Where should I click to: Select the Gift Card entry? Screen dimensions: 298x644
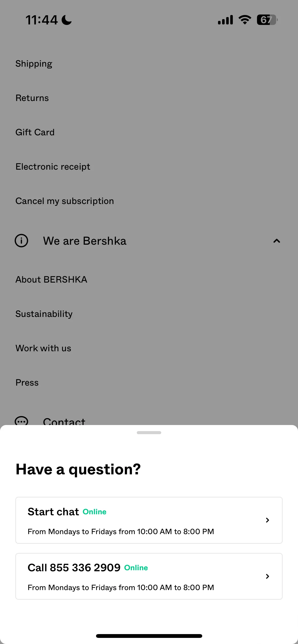(35, 132)
